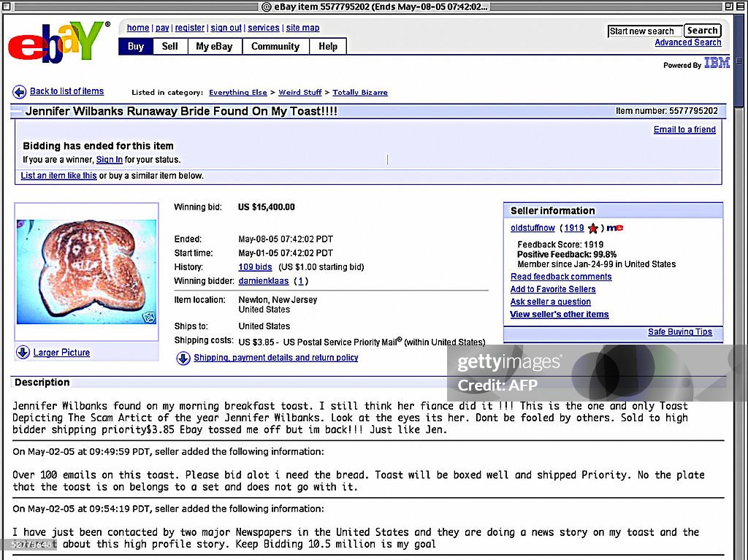Image resolution: width=748 pixels, height=560 pixels.
Task: Open Safe Buying Tips
Action: pyautogui.click(x=680, y=332)
